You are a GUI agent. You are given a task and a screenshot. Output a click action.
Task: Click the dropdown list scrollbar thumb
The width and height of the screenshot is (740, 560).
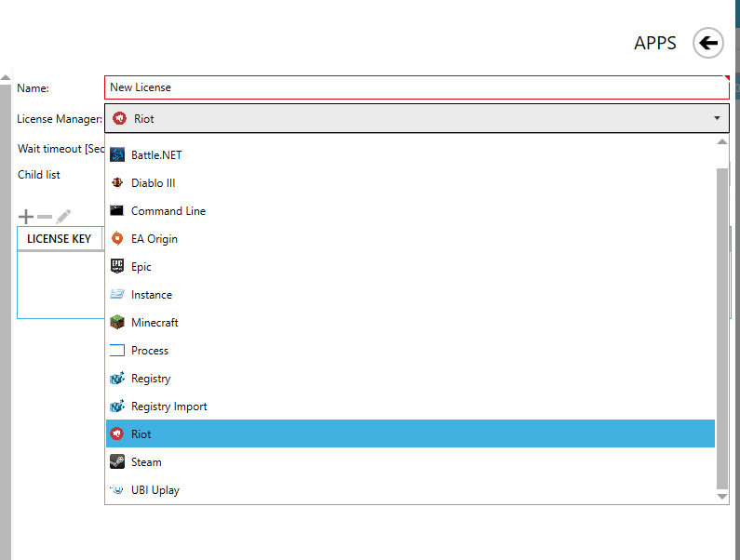tap(721, 328)
